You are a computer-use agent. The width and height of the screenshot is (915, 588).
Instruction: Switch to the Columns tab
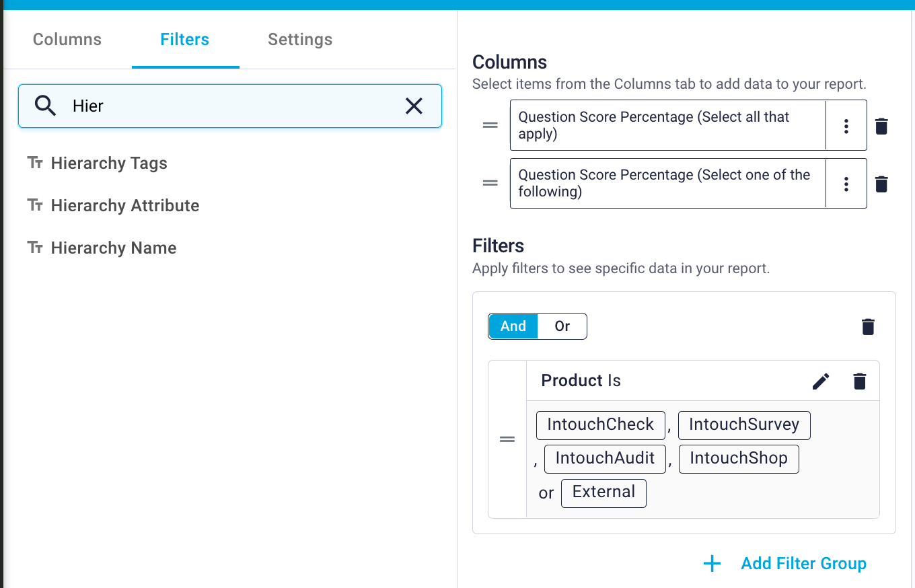click(x=67, y=40)
